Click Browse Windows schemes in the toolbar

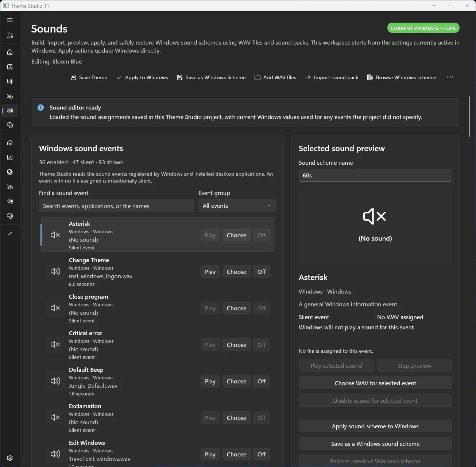tap(402, 77)
